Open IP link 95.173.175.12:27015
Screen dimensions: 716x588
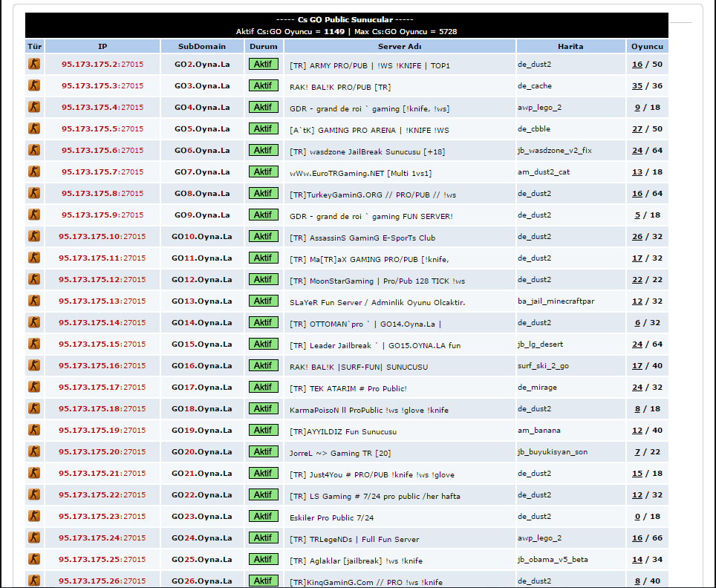pyautogui.click(x=102, y=279)
